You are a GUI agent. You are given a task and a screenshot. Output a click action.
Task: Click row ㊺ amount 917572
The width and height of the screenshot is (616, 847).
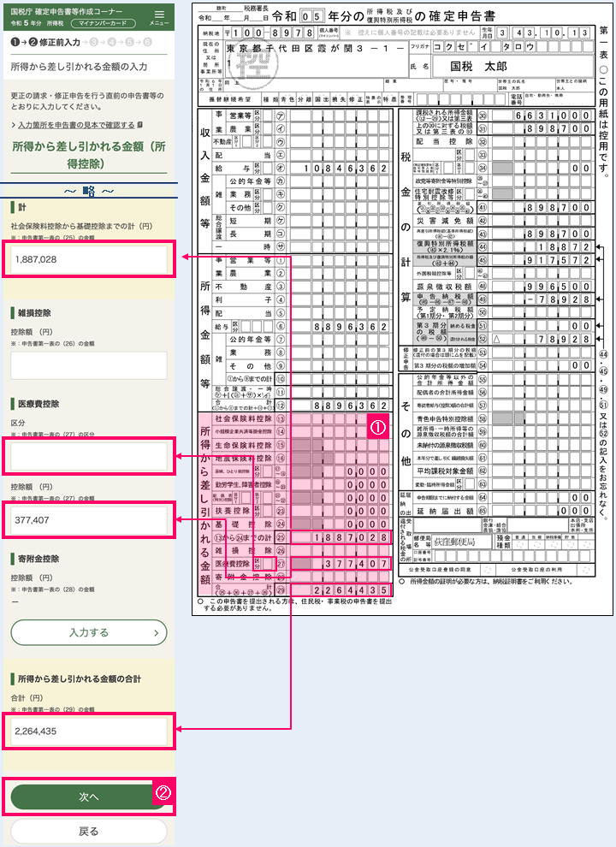558,260
